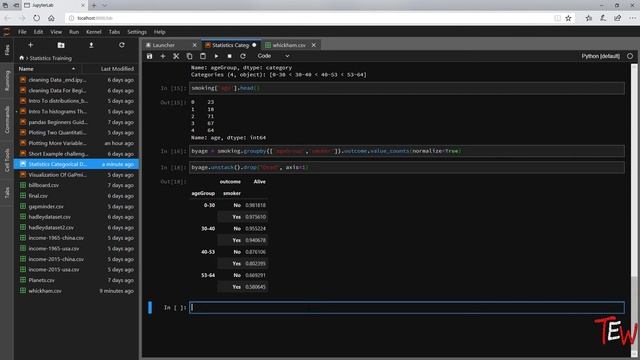Open the Settings menu
Image resolution: width=640 pixels, height=360 pixels.
pos(137,32)
